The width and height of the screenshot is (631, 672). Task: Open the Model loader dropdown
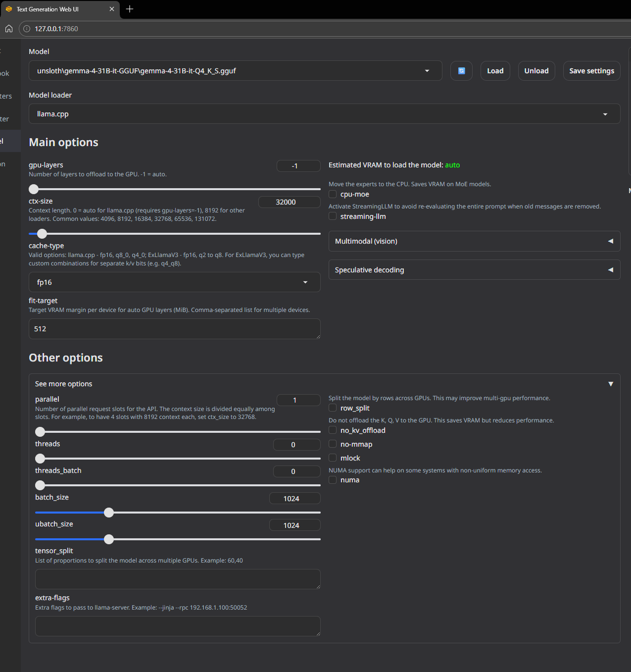[x=324, y=114]
